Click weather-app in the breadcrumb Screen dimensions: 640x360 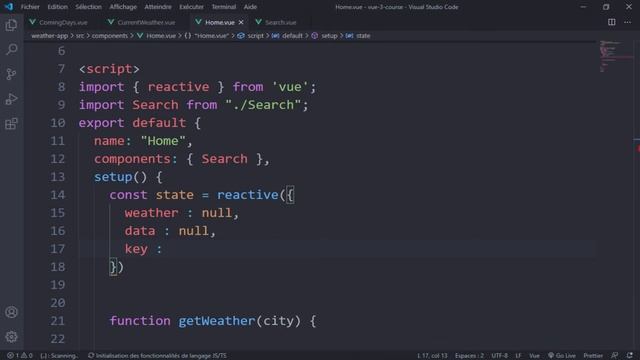49,36
